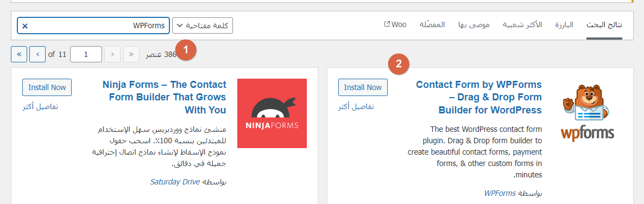Open the البارزة tab

pos(564,25)
